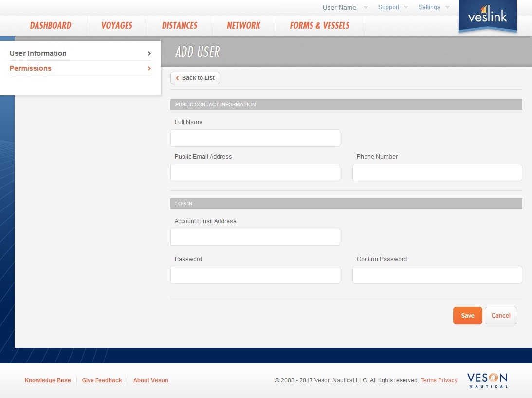Go to the Network tab
Viewport: 532px width, 398px height.
[x=243, y=25]
